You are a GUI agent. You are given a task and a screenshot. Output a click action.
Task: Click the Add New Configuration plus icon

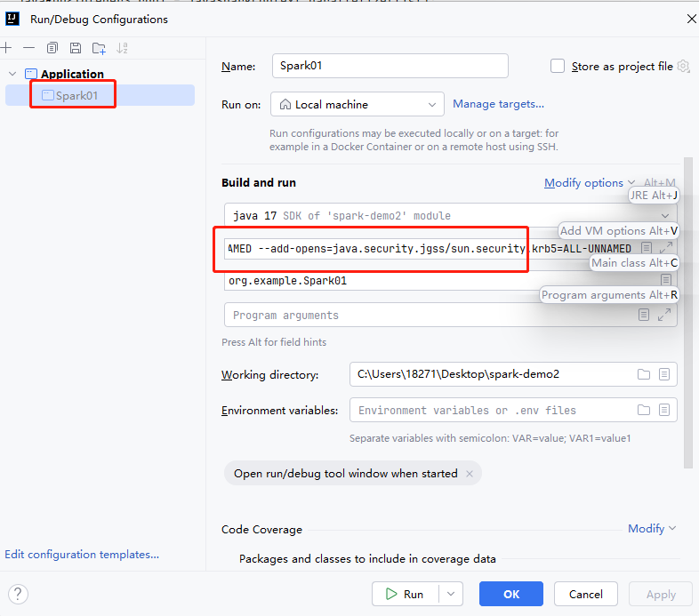coord(6,48)
